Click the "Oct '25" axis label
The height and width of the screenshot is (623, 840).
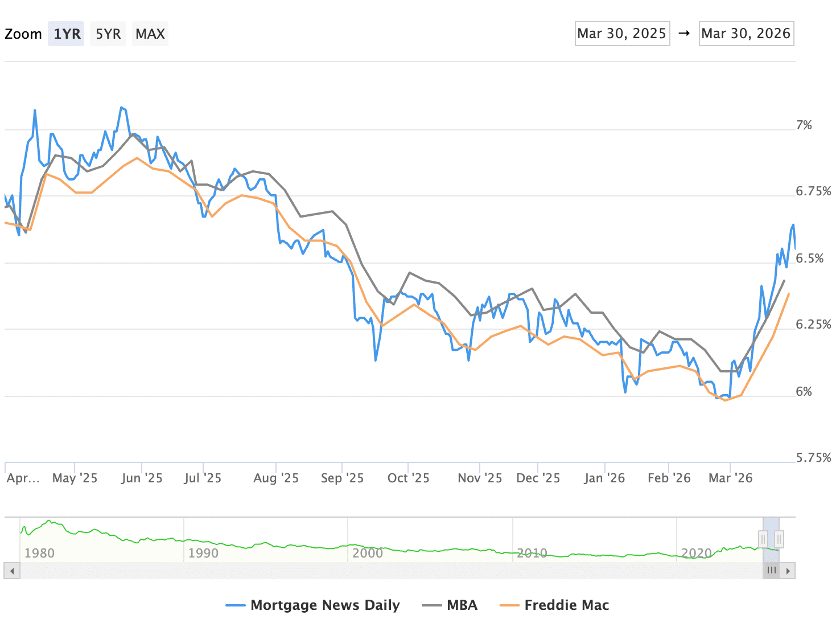[x=409, y=478]
